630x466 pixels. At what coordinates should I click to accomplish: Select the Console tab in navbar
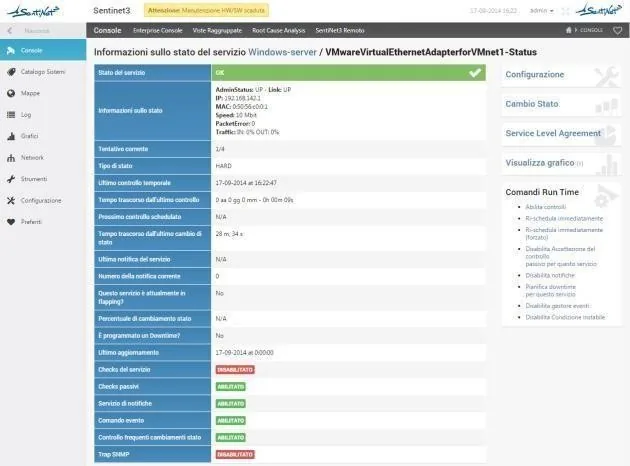point(107,31)
